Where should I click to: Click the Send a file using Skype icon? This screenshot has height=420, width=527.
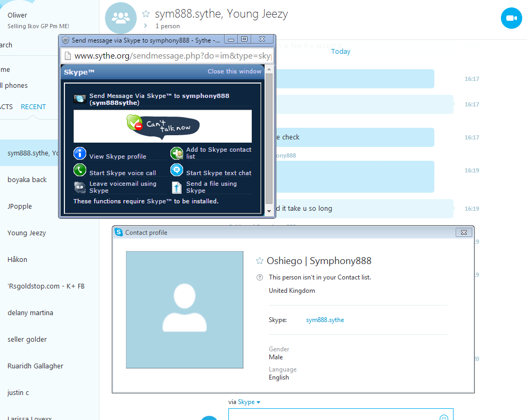[176, 187]
